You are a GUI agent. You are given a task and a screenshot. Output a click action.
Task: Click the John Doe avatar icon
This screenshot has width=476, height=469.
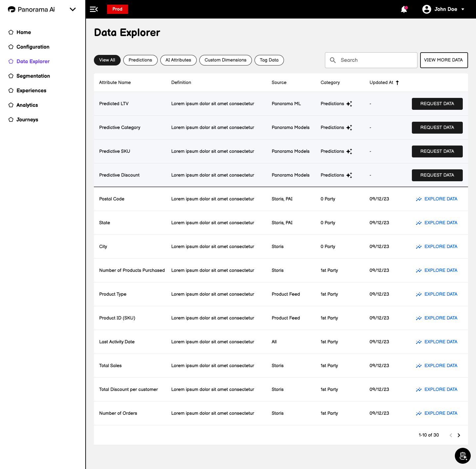pyautogui.click(x=427, y=9)
